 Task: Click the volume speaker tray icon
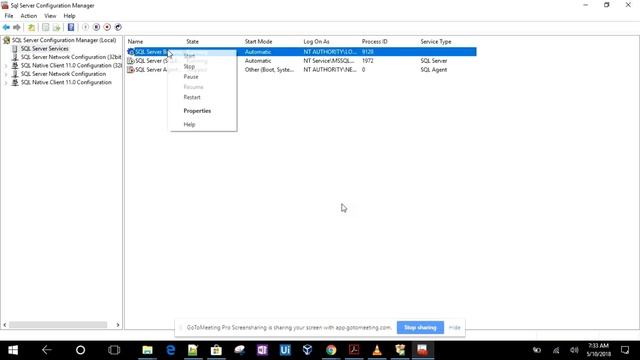[x=574, y=350]
